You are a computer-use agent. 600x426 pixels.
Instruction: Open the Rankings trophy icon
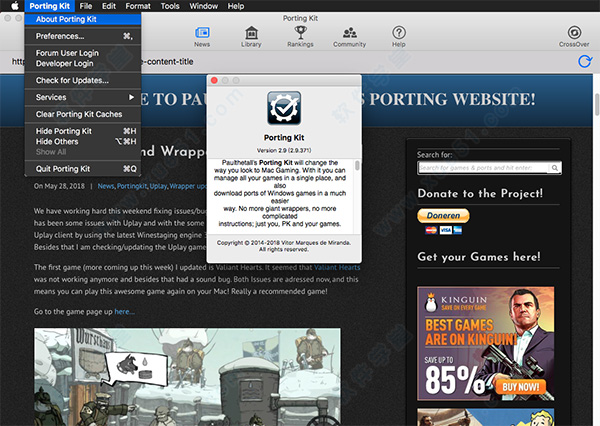click(x=300, y=36)
